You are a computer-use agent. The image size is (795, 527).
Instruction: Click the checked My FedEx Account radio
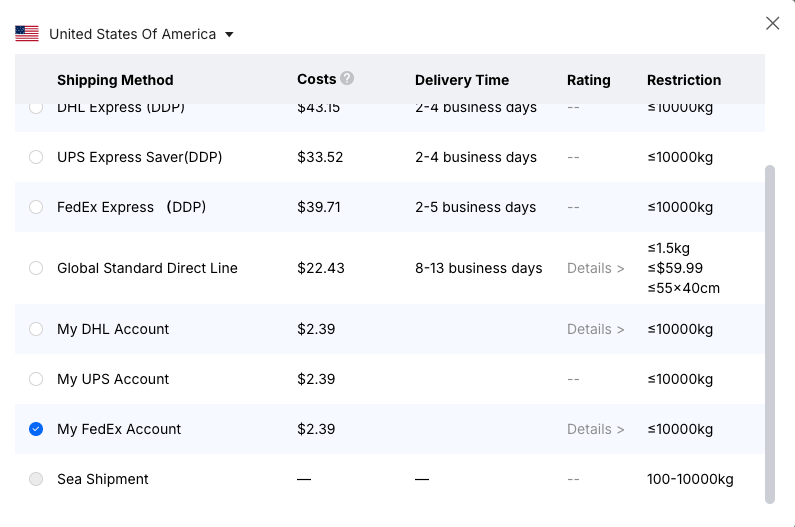36,429
